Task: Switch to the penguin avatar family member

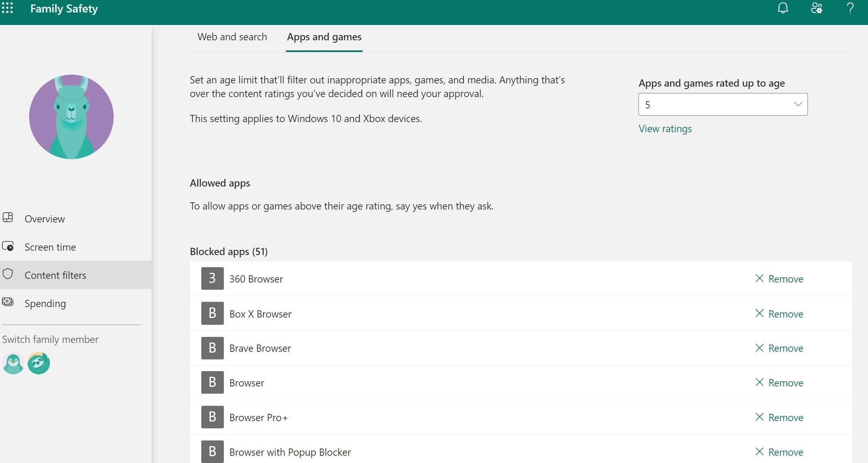Action: [13, 363]
